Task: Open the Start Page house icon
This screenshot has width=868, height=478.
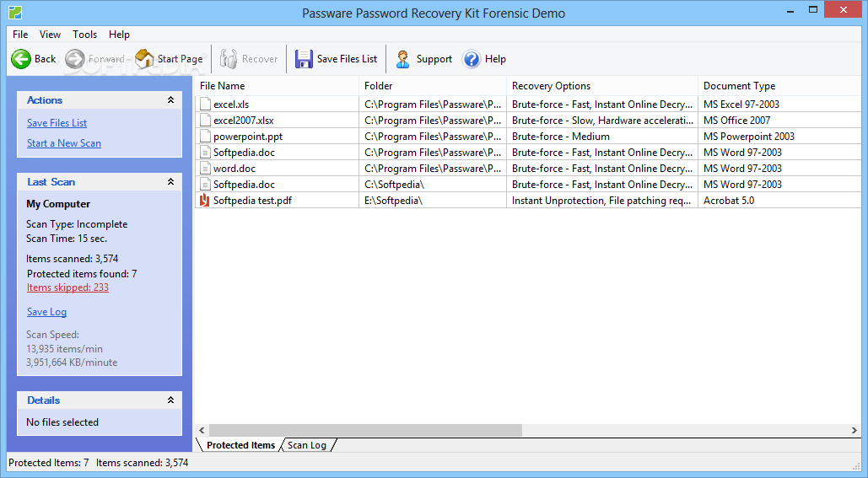Action: [144, 59]
